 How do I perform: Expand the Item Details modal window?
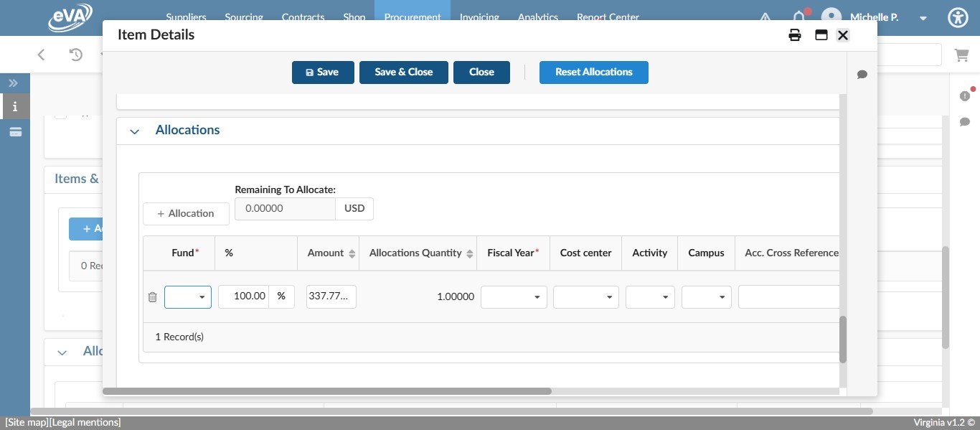point(821,34)
